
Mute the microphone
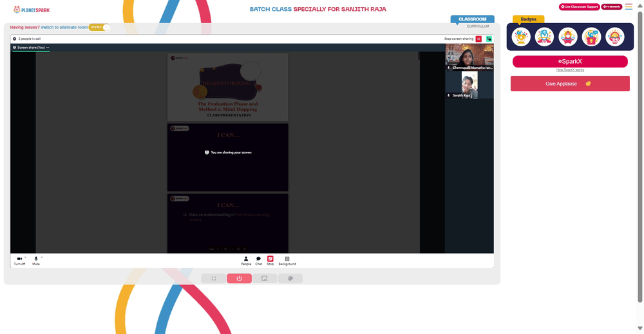tap(35, 261)
